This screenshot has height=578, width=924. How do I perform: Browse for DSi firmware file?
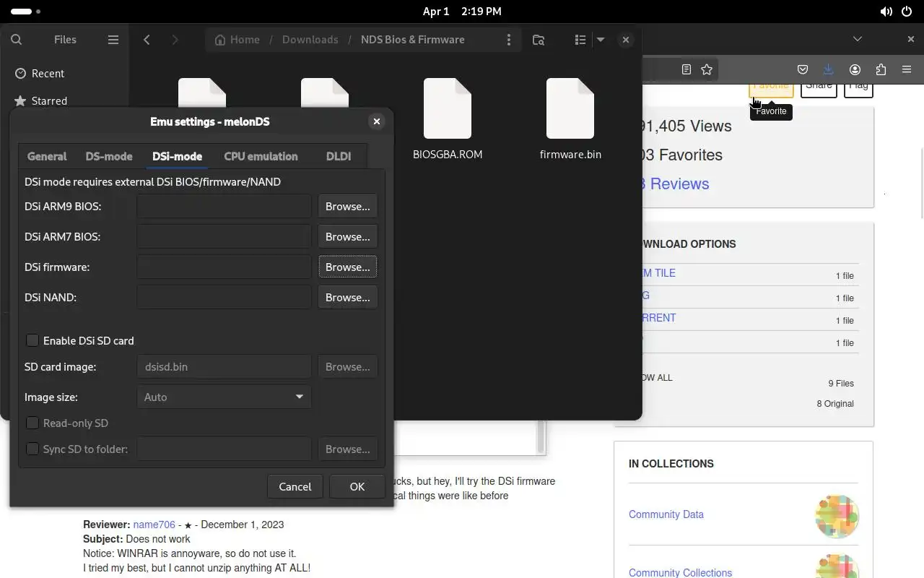pos(348,267)
